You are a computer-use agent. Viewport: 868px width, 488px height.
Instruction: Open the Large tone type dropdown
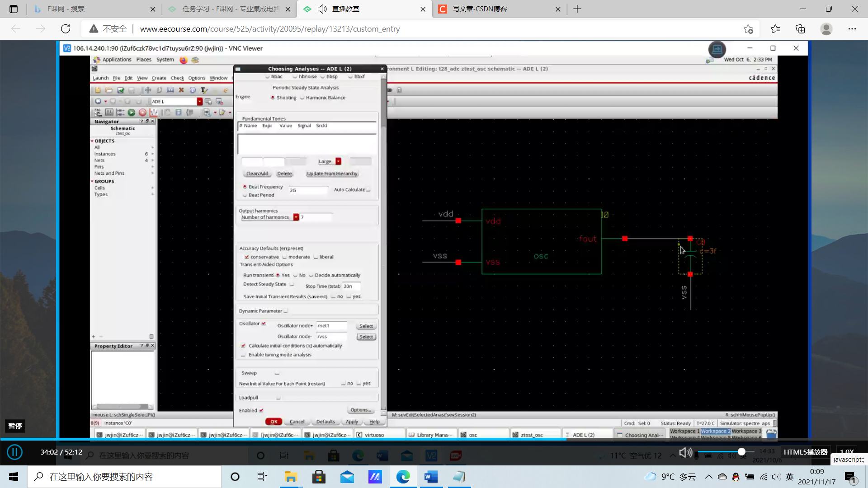(x=338, y=161)
